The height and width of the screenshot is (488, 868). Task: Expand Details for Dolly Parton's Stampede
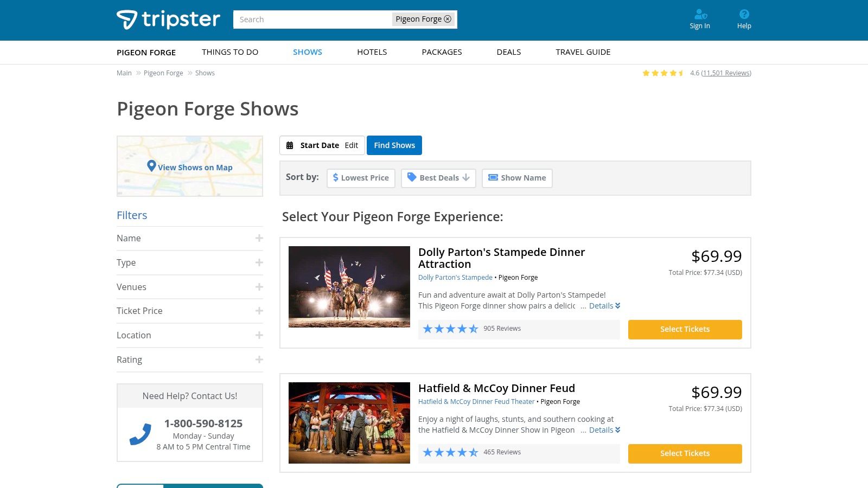604,306
